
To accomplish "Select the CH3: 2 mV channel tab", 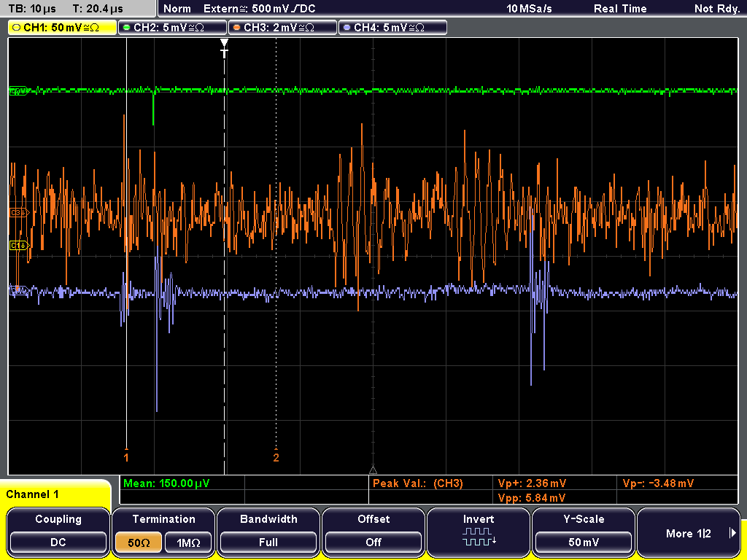I will (x=282, y=28).
